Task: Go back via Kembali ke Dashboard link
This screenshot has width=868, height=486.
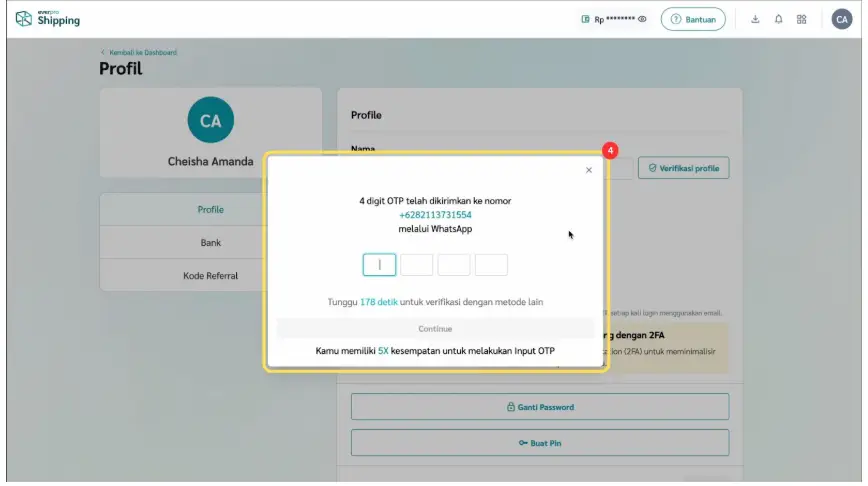Action: click(140, 52)
